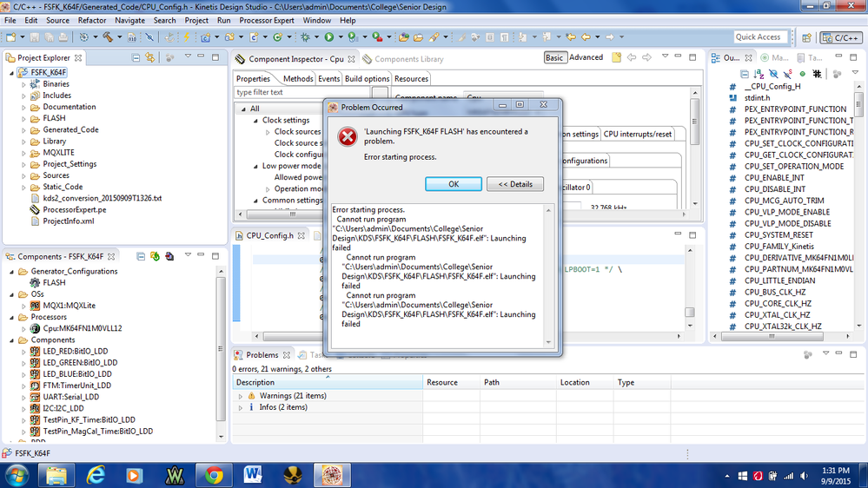Click the Debug bug icon in toolbar

305,37
